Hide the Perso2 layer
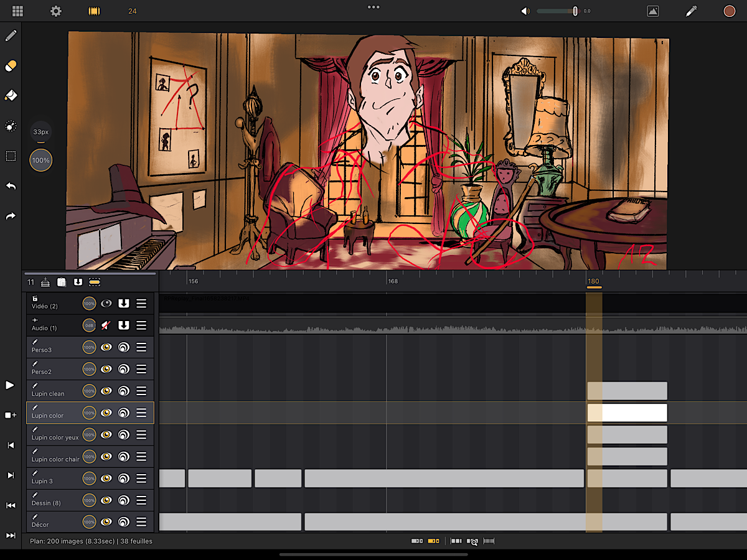Image resolution: width=747 pixels, height=560 pixels. click(106, 369)
